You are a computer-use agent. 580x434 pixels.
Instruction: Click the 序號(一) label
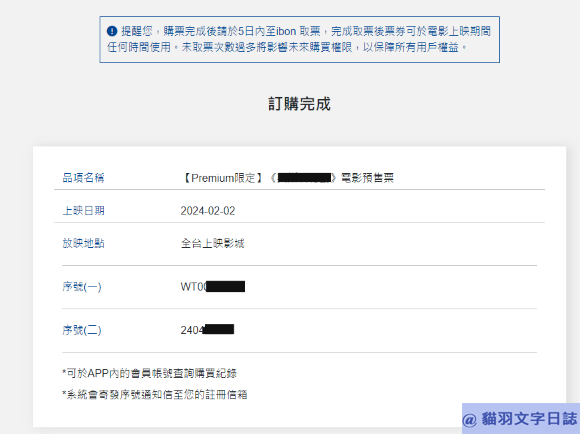tap(82, 287)
